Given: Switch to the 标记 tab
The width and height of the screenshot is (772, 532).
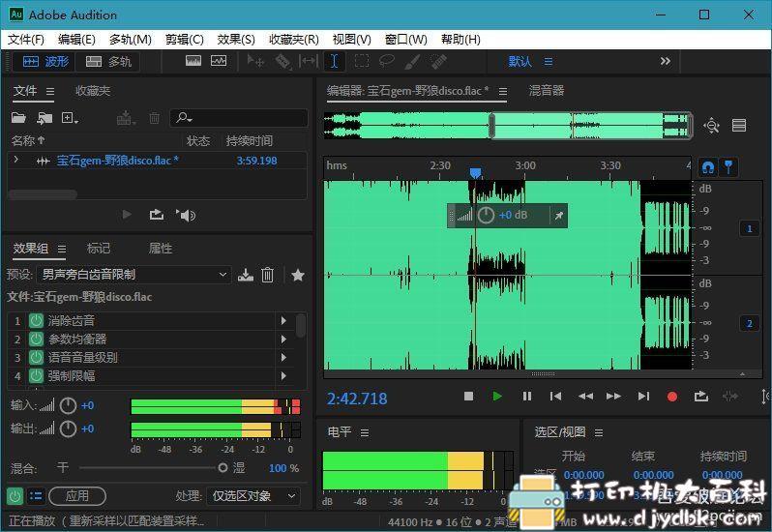Looking at the screenshot, I should 99,249.
